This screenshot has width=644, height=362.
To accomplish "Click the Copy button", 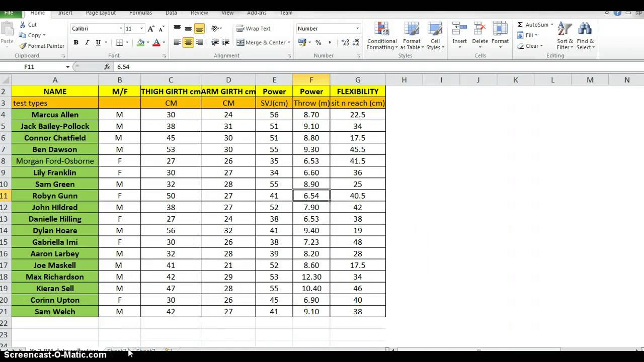I will [30, 35].
